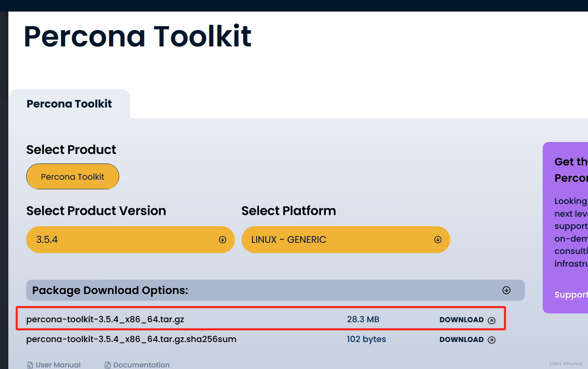
Task: Click the arrow icon in the platform dropdown
Action: click(x=438, y=240)
